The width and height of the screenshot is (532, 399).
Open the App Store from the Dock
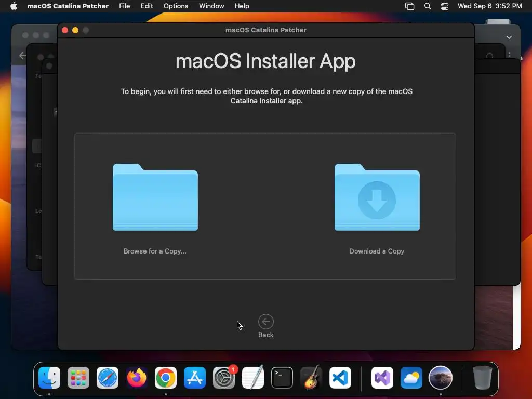coord(195,378)
